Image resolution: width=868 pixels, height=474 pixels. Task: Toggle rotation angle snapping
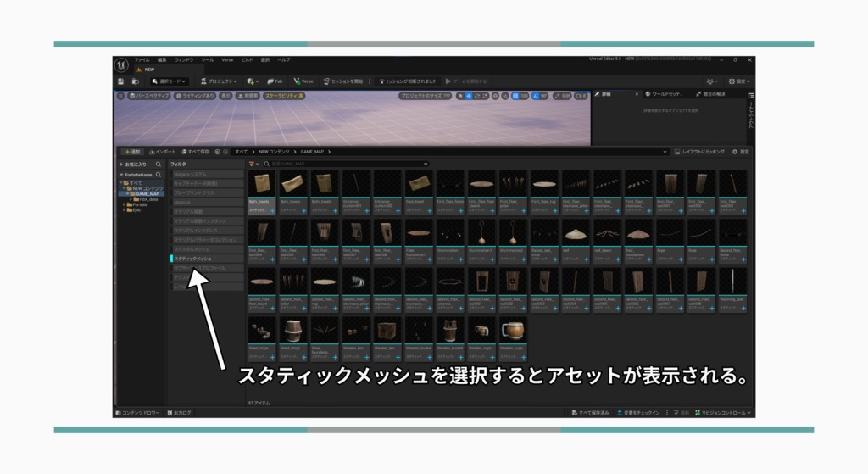pos(536,96)
